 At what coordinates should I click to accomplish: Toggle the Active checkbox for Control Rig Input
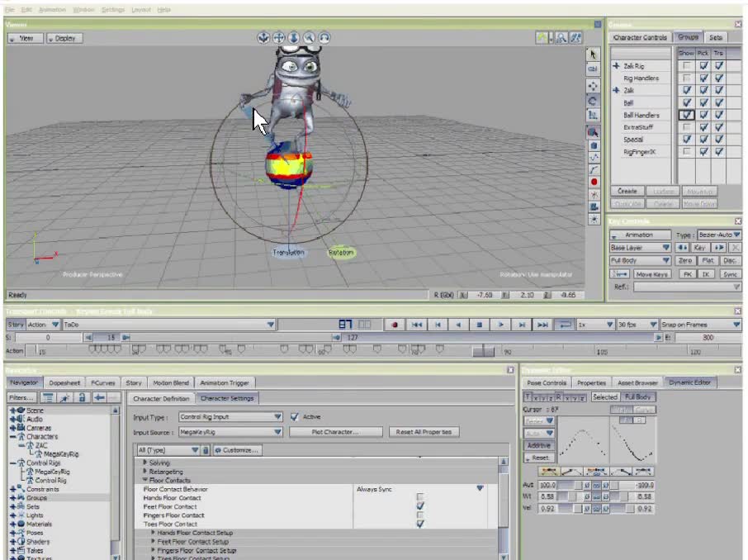tap(295, 417)
